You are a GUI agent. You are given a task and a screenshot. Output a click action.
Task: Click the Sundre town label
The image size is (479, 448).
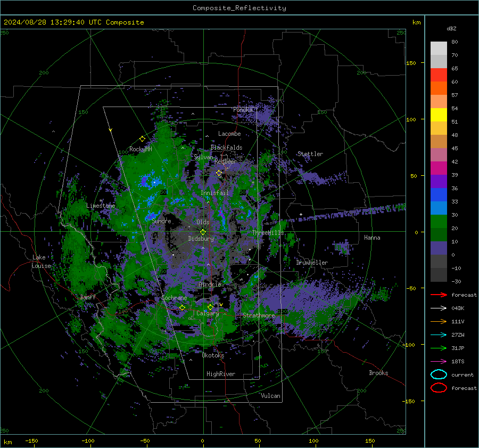pos(161,221)
